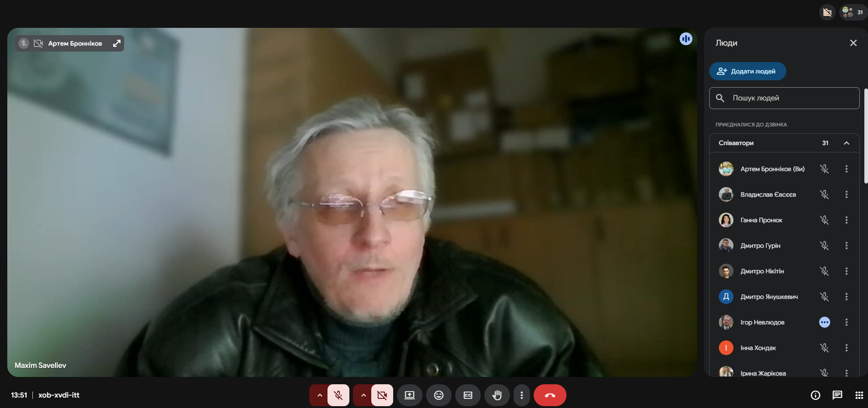Toggle the camera on/off button
The image size is (868, 408).
point(382,395)
